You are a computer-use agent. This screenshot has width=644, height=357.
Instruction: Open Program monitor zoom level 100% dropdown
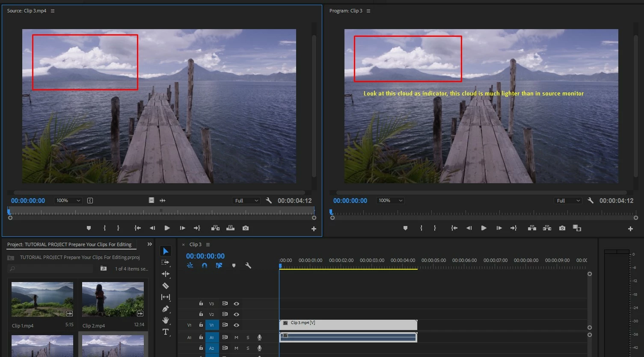[x=390, y=200]
